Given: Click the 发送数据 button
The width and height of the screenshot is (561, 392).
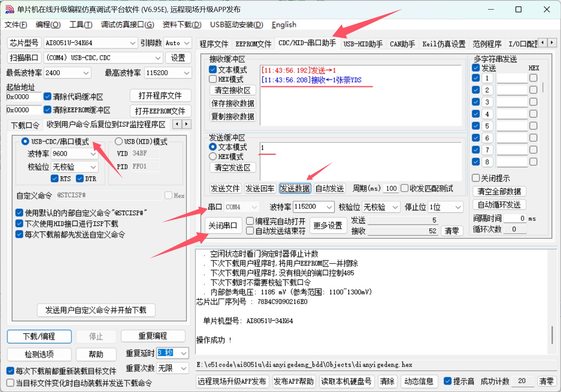Looking at the screenshot, I should pyautogui.click(x=295, y=188).
